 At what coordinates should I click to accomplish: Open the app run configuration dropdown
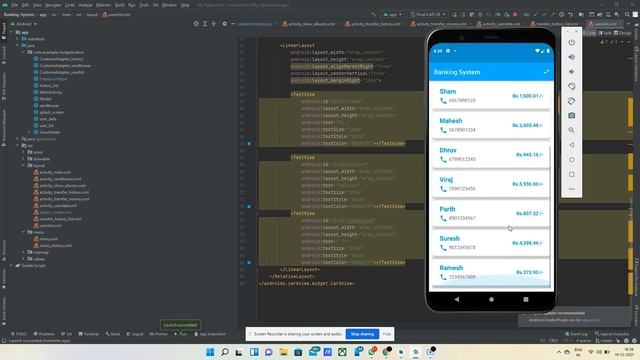click(392, 14)
